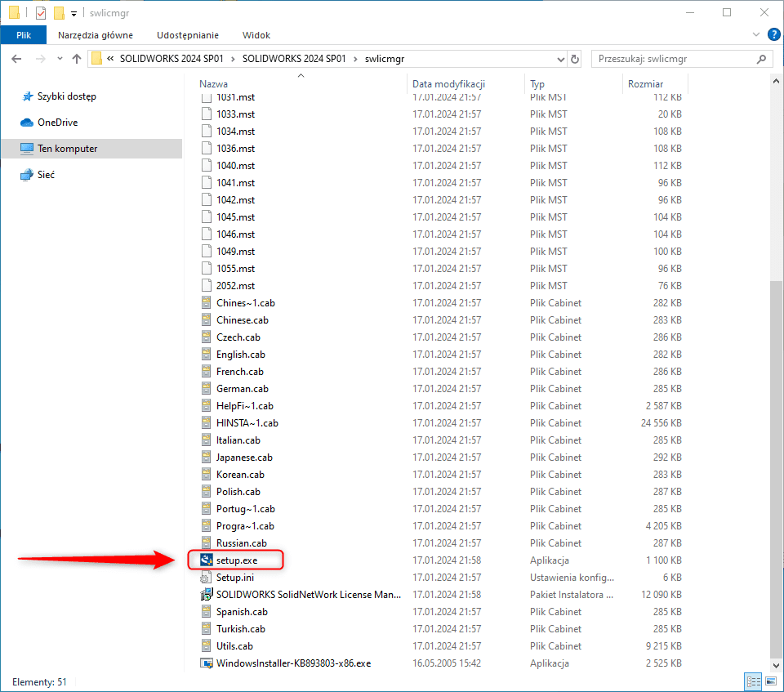Select Ten komputer in navigation pane

[68, 149]
